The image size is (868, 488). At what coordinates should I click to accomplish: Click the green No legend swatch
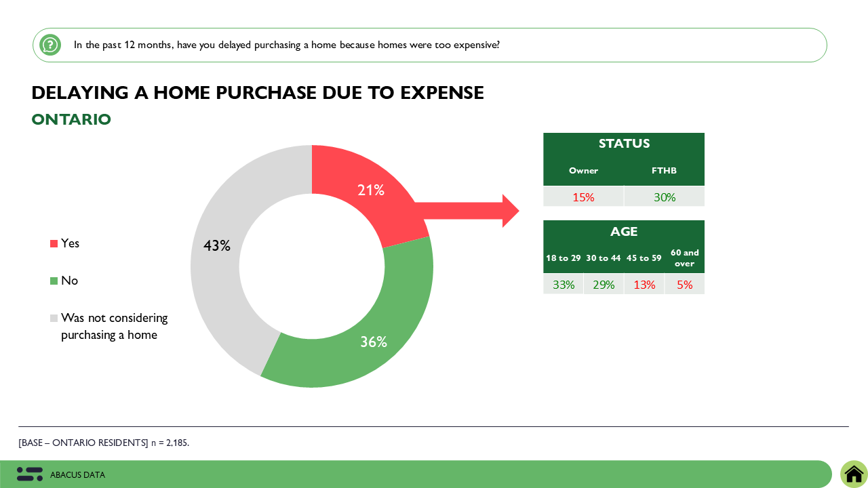tap(54, 281)
